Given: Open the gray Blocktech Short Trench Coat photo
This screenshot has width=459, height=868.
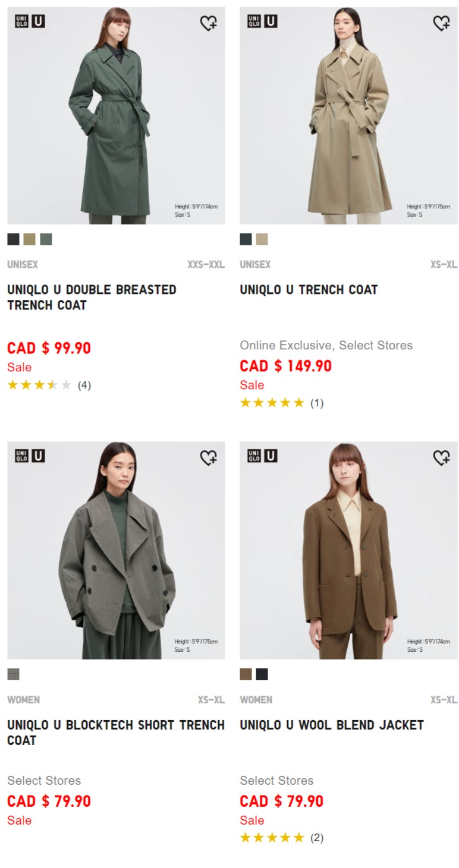Looking at the screenshot, I should (116, 550).
